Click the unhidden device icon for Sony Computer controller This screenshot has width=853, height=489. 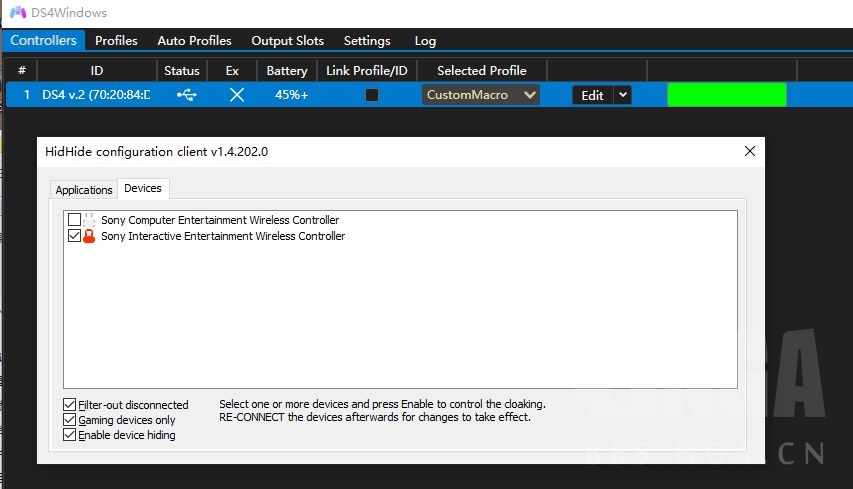coord(89,219)
